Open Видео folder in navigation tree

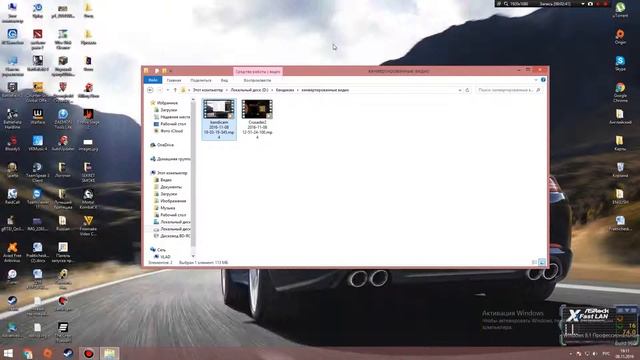coord(166,180)
